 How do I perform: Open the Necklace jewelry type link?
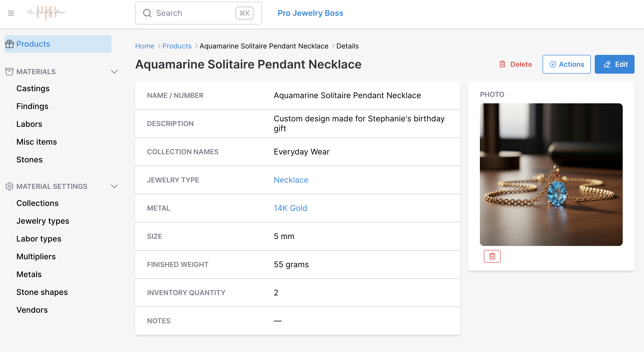pyautogui.click(x=291, y=180)
